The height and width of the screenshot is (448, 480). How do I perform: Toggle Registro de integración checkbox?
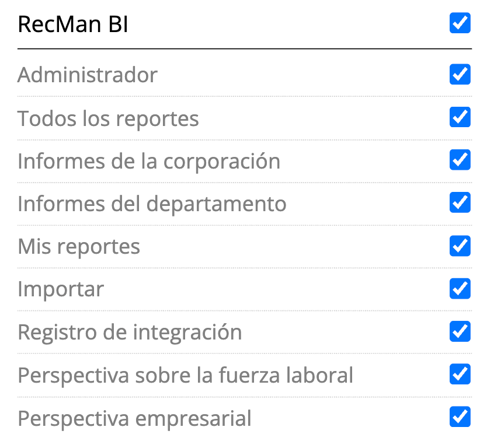pos(460,331)
